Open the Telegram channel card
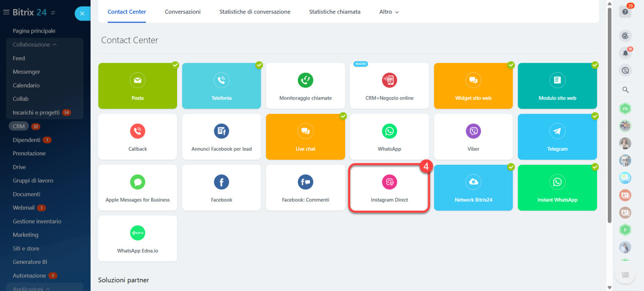 point(557,137)
